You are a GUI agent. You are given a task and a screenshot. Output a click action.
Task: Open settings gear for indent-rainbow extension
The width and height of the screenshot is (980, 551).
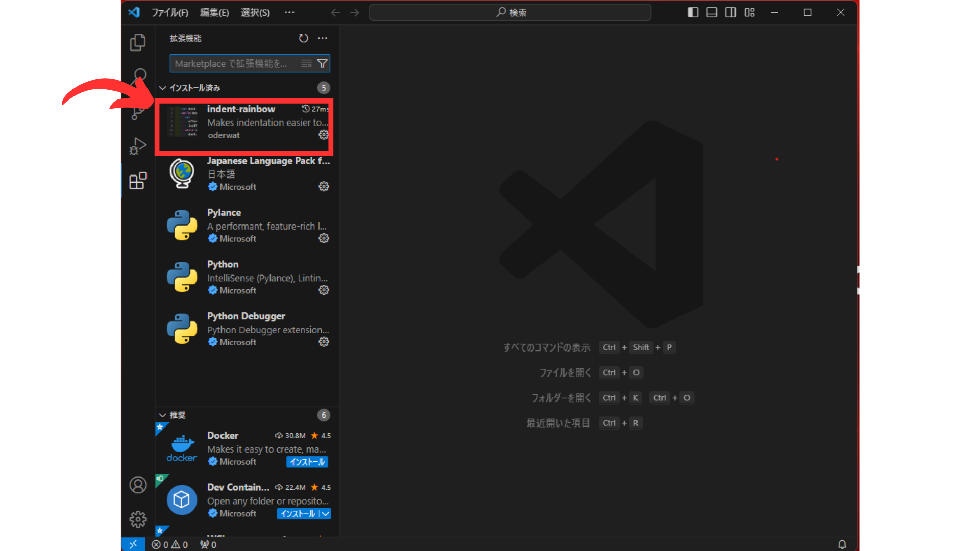click(x=324, y=135)
